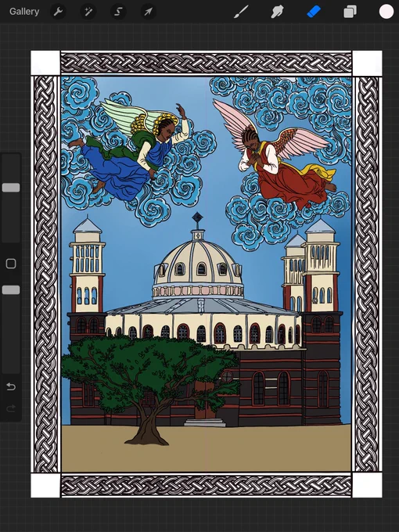Open the active color swatch picker
Screen dimensions: 399x532
point(386,12)
